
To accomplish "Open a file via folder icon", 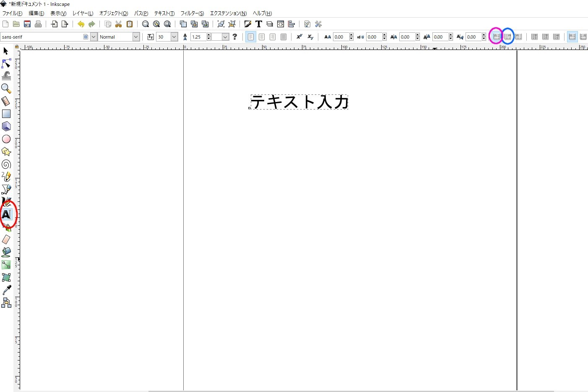I will [16, 24].
